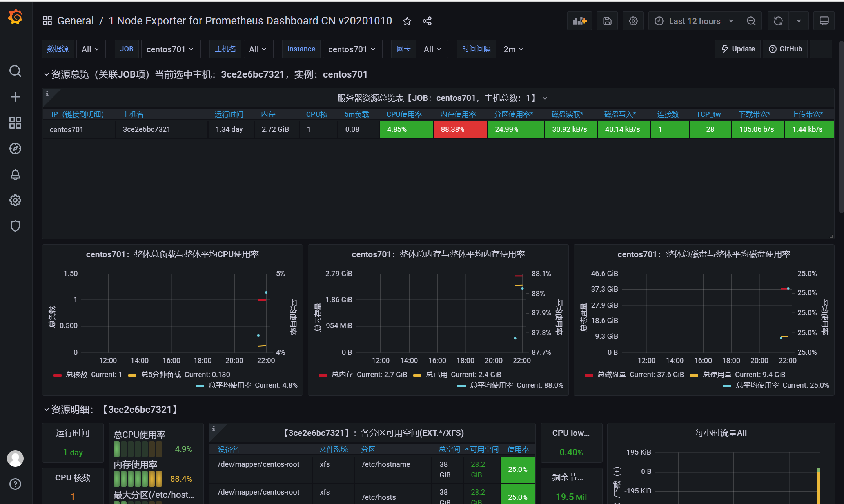
Task: Open the user profile avatar
Action: pos(15,459)
